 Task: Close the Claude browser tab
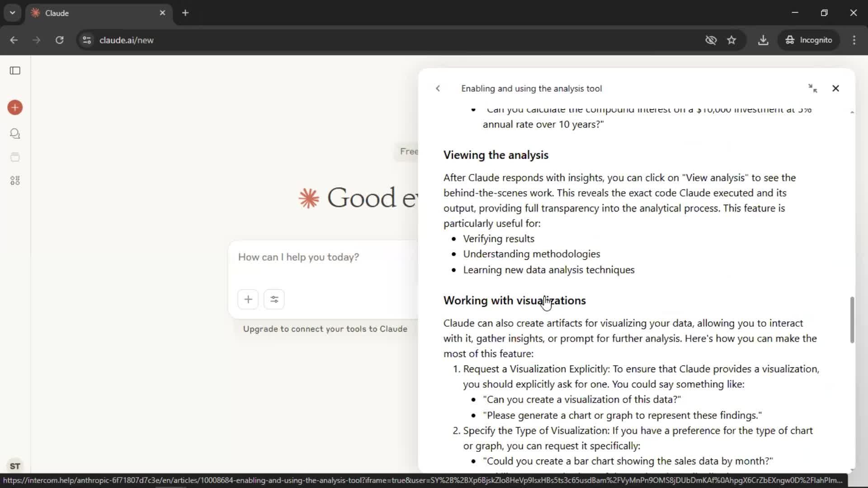(x=162, y=13)
